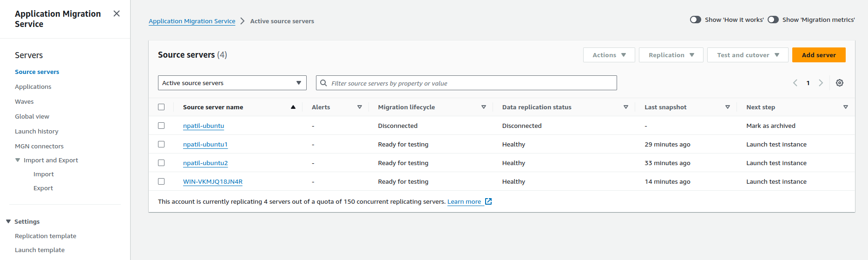Open Next step column filter arrow
868x260 pixels.
pos(846,107)
